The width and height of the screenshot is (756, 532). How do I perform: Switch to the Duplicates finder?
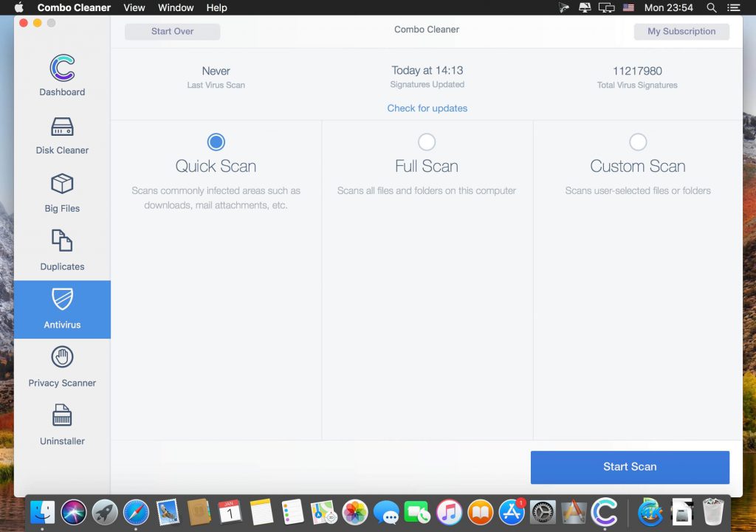point(62,250)
